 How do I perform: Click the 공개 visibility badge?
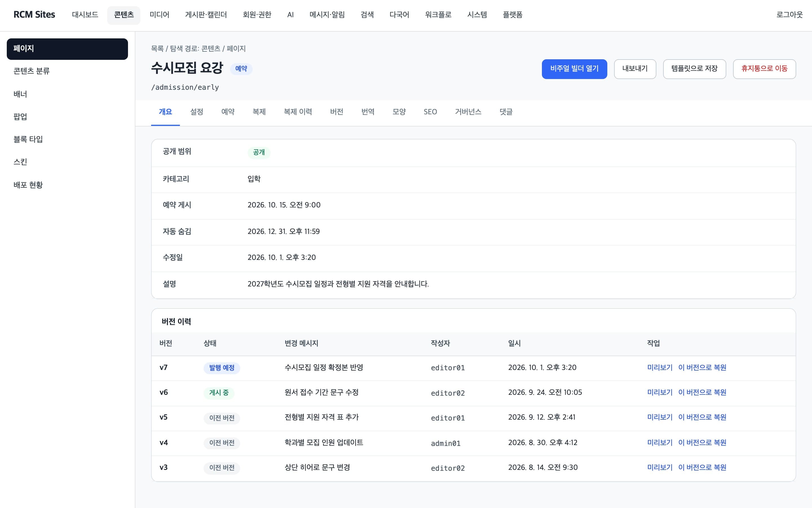[x=259, y=152]
